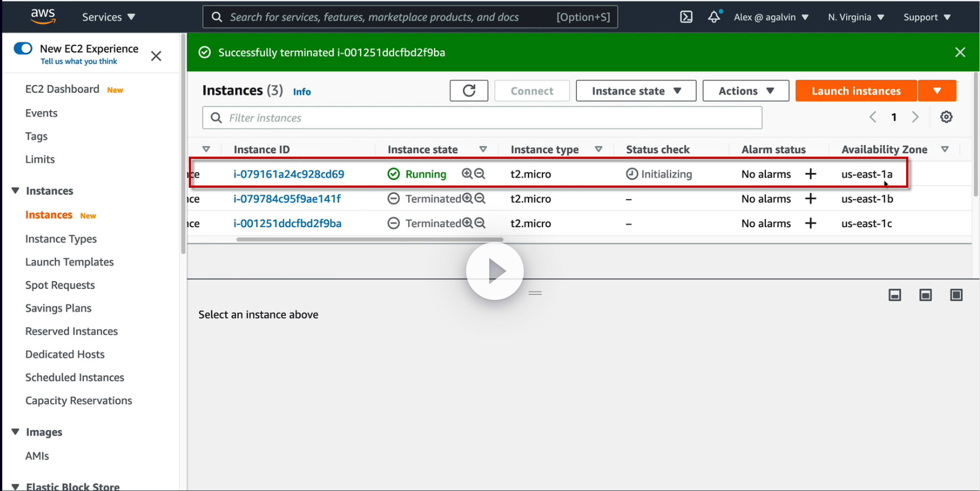Open the Support menu

pos(927,17)
